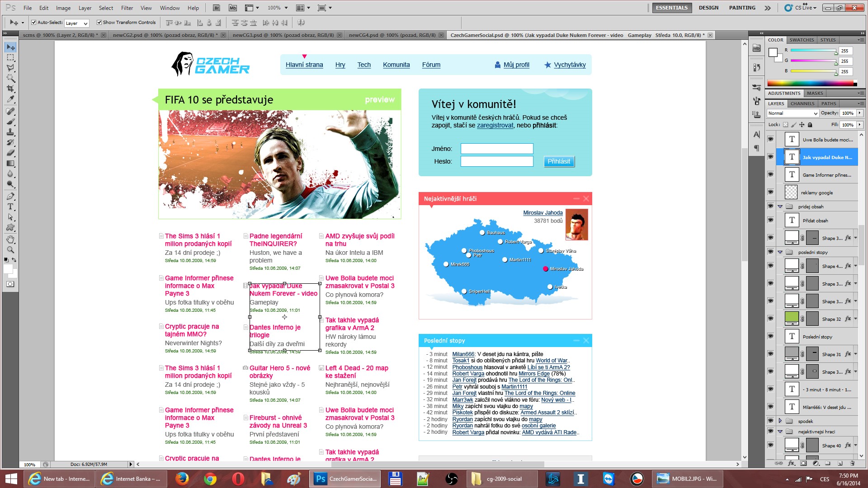The height and width of the screenshot is (488, 868).
Task: Toggle visibility of Shape 31 layer
Action: [771, 354]
